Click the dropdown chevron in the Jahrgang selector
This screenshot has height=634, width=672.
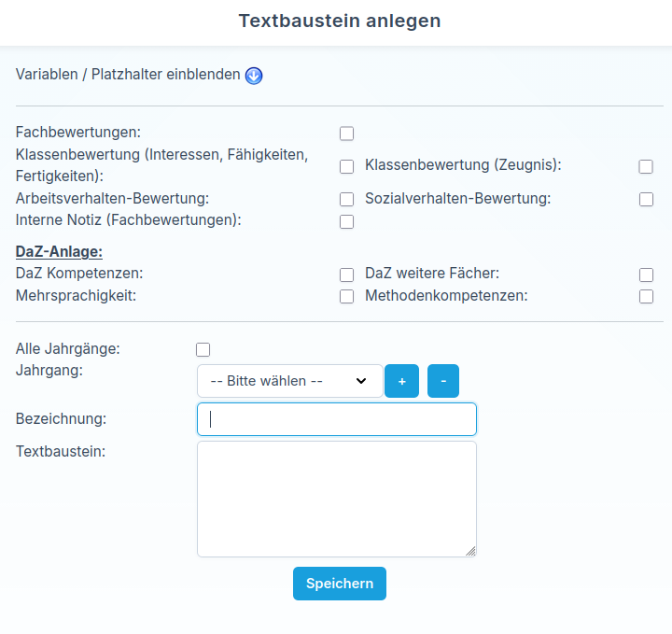pyautogui.click(x=361, y=381)
